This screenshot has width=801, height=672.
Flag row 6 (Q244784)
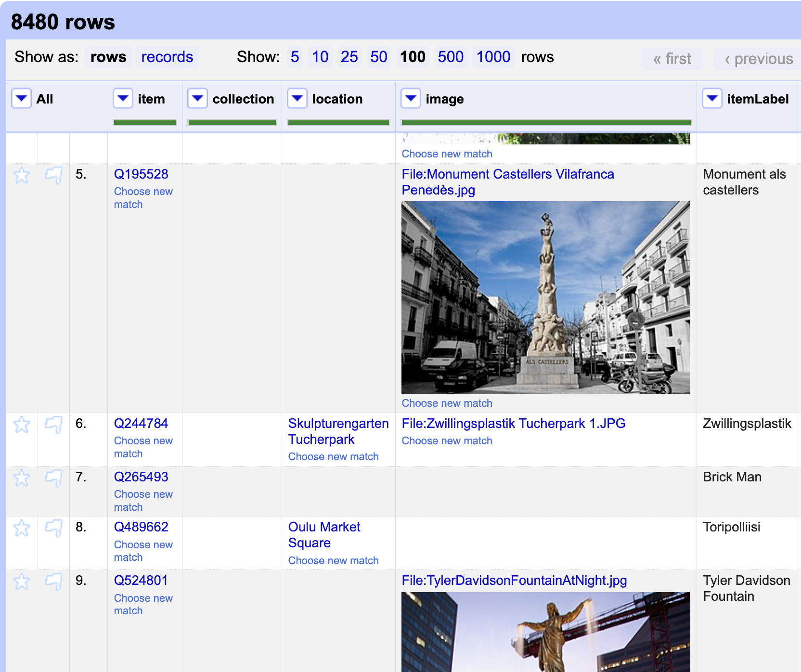(x=53, y=425)
